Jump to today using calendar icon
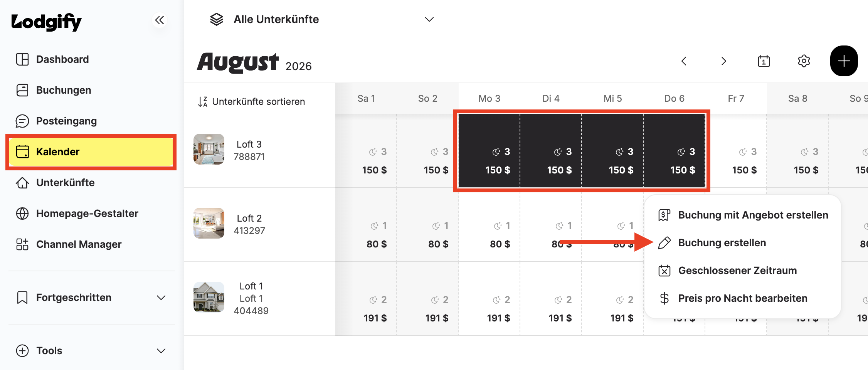Viewport: 868px width, 370px height. click(x=764, y=61)
